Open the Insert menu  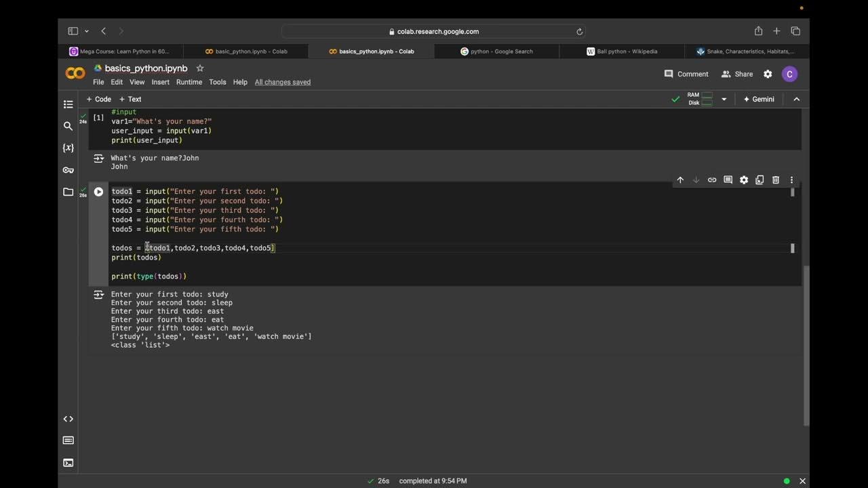(x=161, y=82)
